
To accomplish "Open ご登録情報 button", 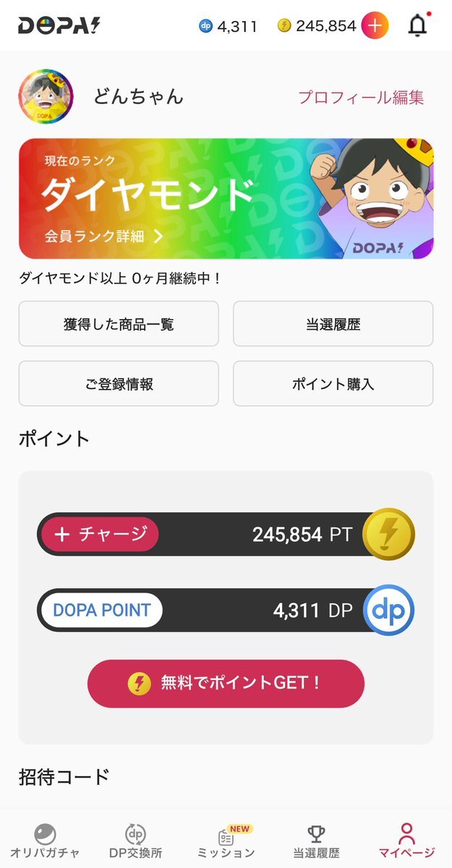I will click(x=119, y=383).
